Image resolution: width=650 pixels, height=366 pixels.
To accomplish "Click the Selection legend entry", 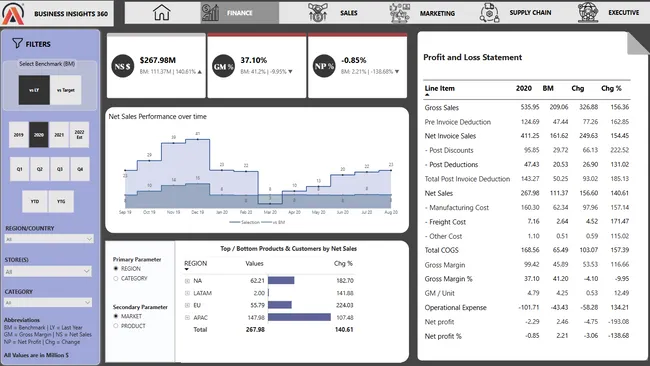I will click(x=245, y=223).
